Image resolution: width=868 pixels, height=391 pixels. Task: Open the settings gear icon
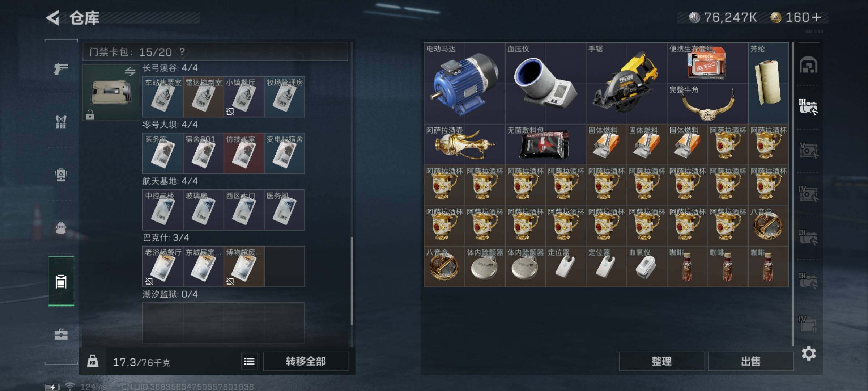pyautogui.click(x=808, y=353)
